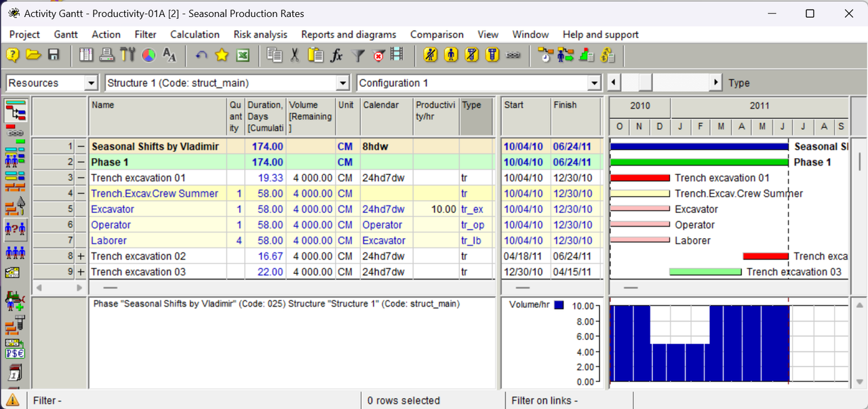
Task: Click the Gantt hierarchy icon in sidebar
Action: [16, 111]
